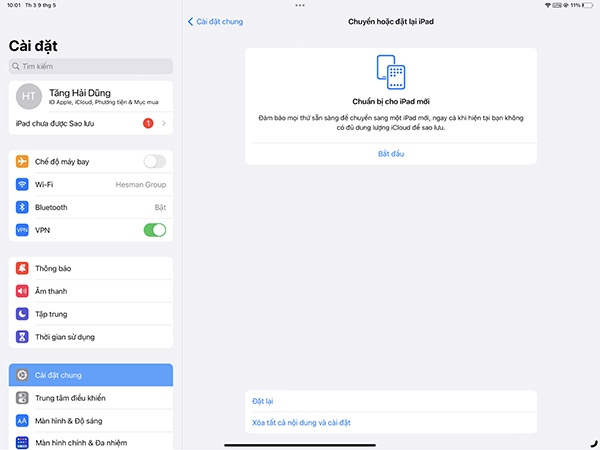
Task: Click the Thời gian sử dụng hourglass icon
Action: 22,336
